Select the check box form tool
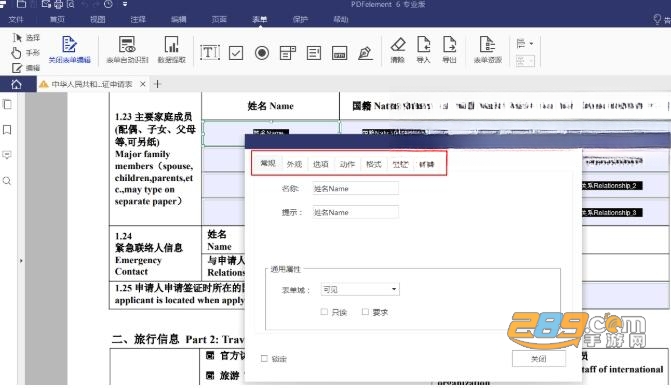The height and width of the screenshot is (388, 671). pos(236,53)
